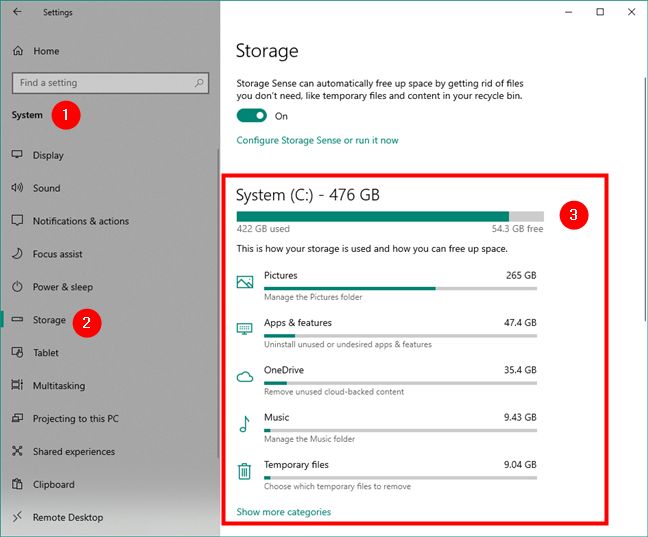Click Show more categories link
The width and height of the screenshot is (648, 537).
pos(284,512)
